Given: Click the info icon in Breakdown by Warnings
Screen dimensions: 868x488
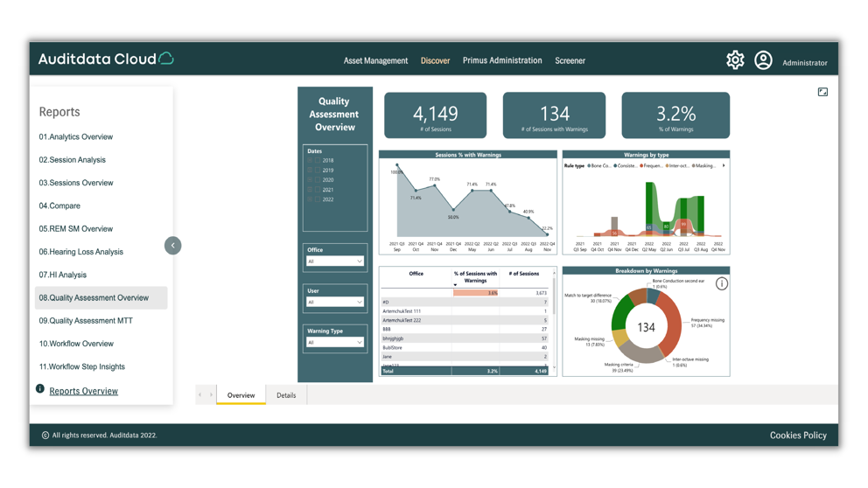Looking at the screenshot, I should coord(721,283).
